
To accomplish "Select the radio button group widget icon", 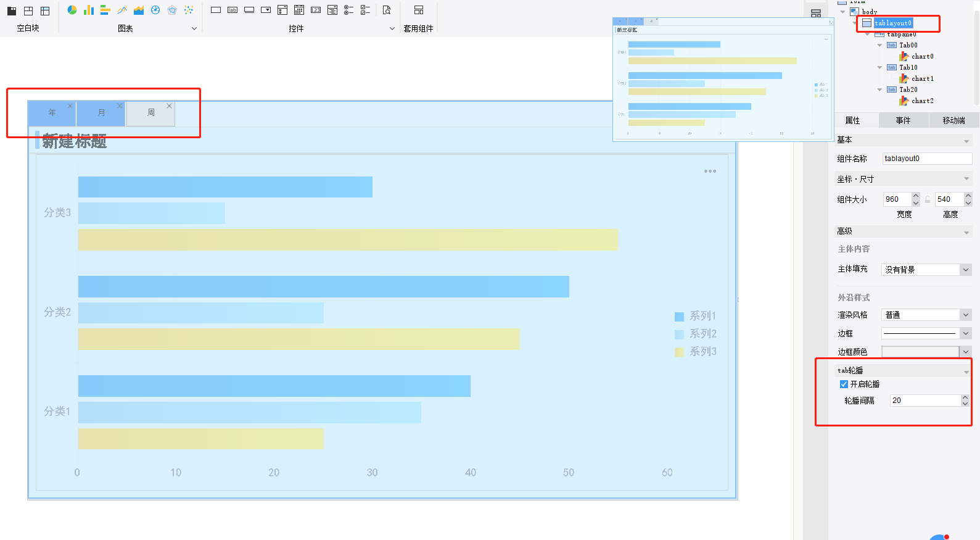I will pyautogui.click(x=348, y=10).
